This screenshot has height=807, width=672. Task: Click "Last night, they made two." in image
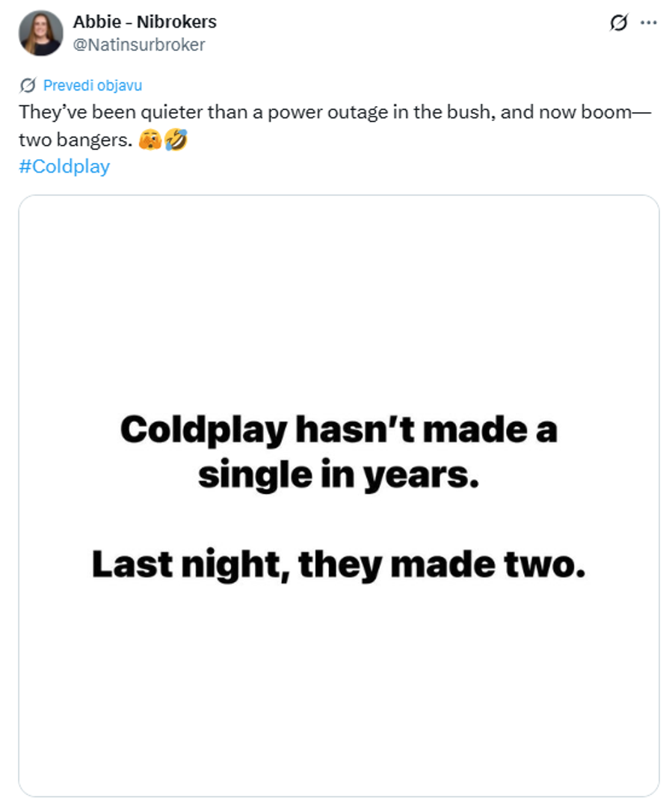[x=338, y=566]
